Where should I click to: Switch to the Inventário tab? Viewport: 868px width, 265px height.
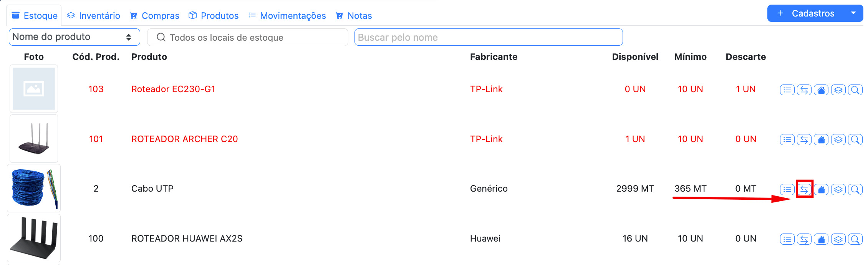tap(93, 15)
